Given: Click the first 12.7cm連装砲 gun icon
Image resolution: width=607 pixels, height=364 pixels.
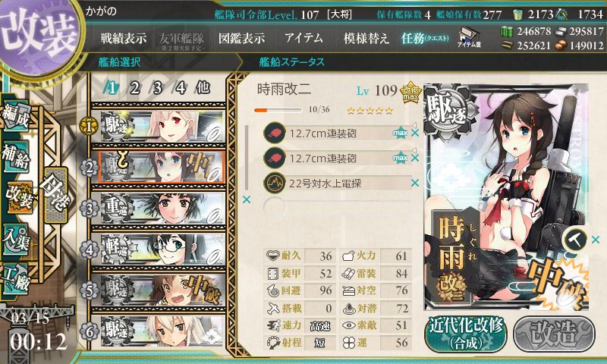Looking at the screenshot, I should click(x=275, y=133).
